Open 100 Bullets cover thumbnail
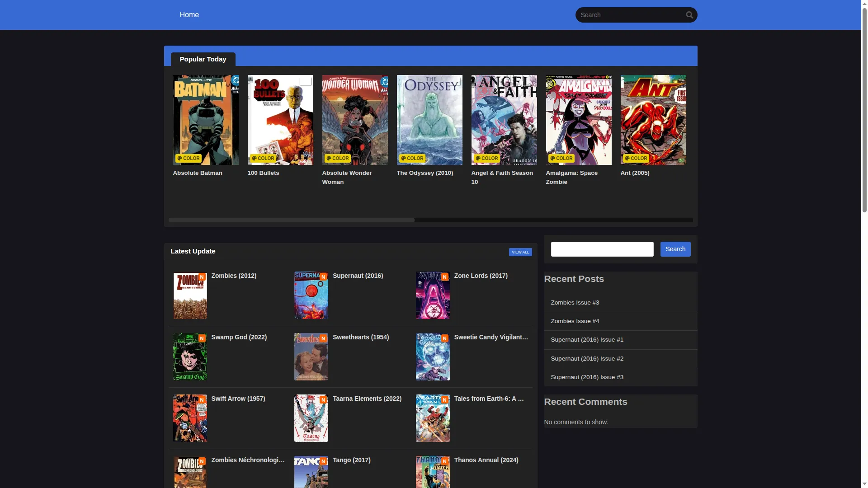The image size is (868, 488). click(280, 120)
